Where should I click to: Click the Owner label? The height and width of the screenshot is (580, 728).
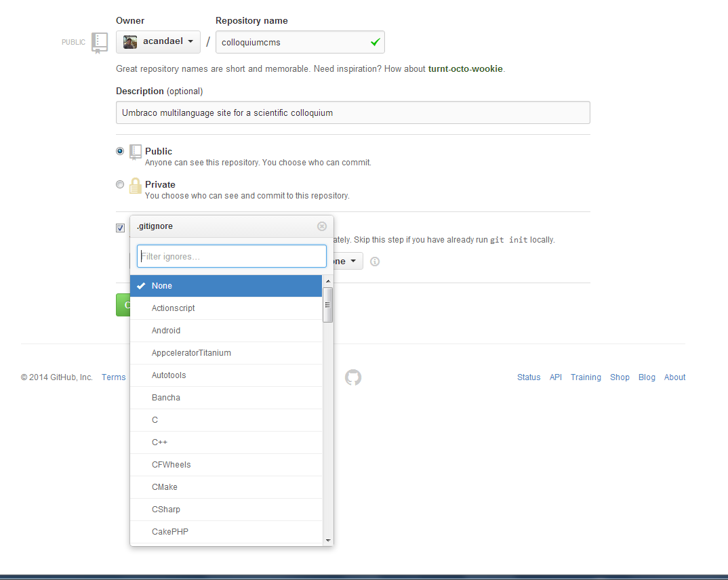[130, 20]
